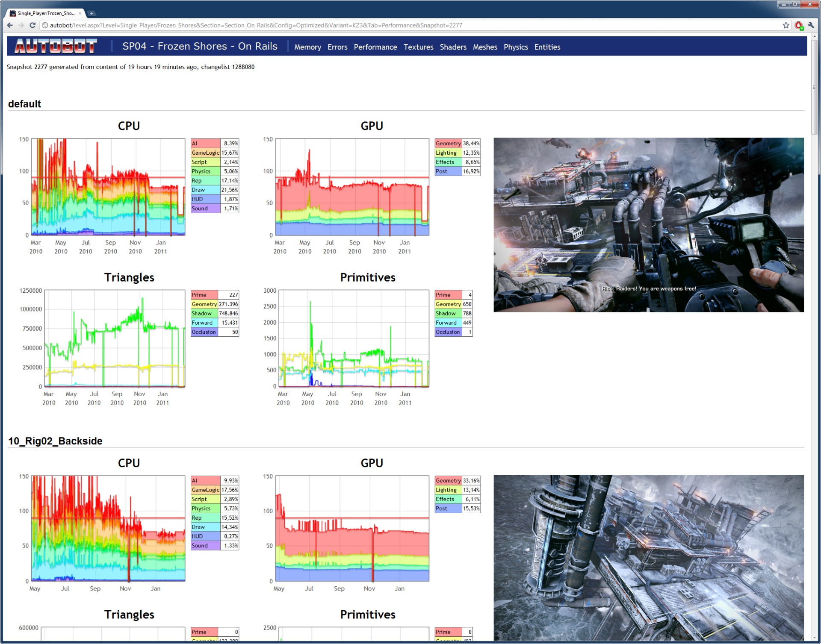
Task: Click the red extension icon in toolbar
Action: click(798, 26)
